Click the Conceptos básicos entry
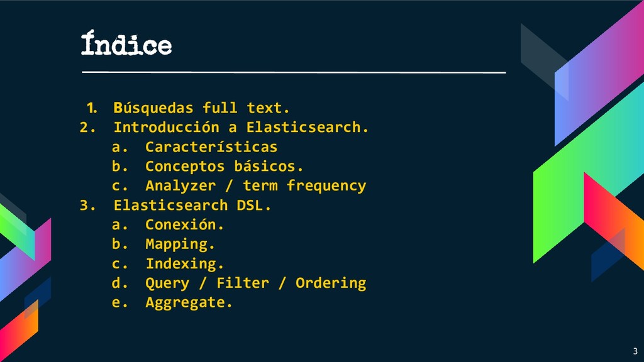This screenshot has height=362, width=644. [225, 166]
